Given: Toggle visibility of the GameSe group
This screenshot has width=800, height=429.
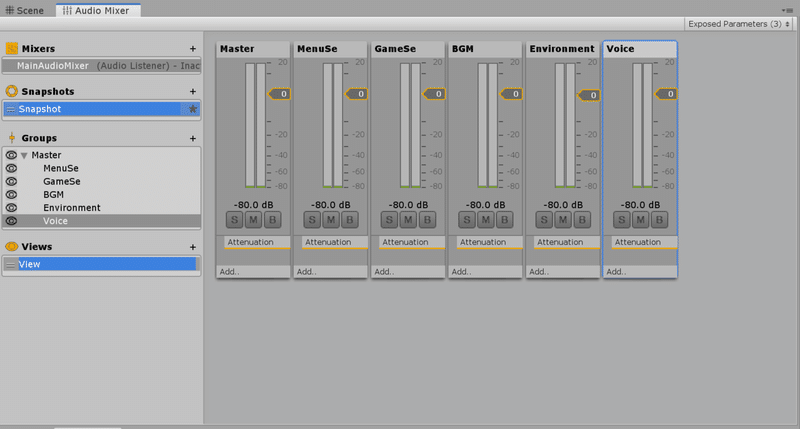Looking at the screenshot, I should 11,182.
